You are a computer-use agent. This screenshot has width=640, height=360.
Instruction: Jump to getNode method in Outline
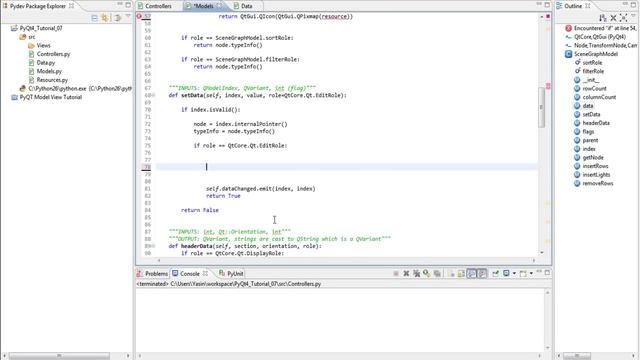593,158
